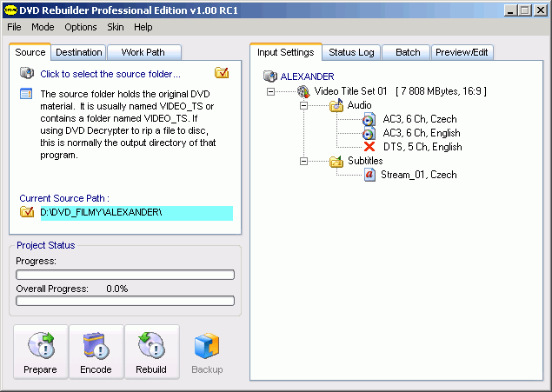Image resolution: width=552 pixels, height=392 pixels.
Task: Close the DVD Rebuilder window
Action: [x=541, y=10]
